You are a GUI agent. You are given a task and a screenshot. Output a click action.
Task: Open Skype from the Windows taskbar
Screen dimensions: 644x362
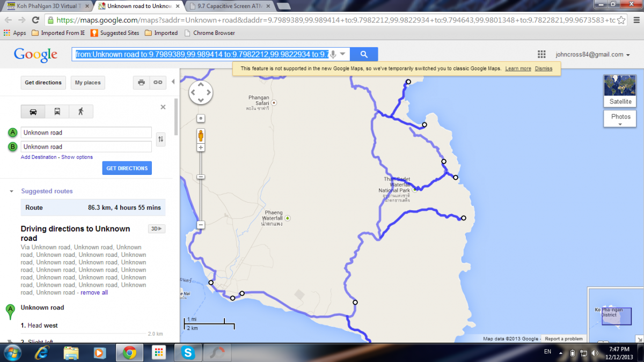click(188, 352)
